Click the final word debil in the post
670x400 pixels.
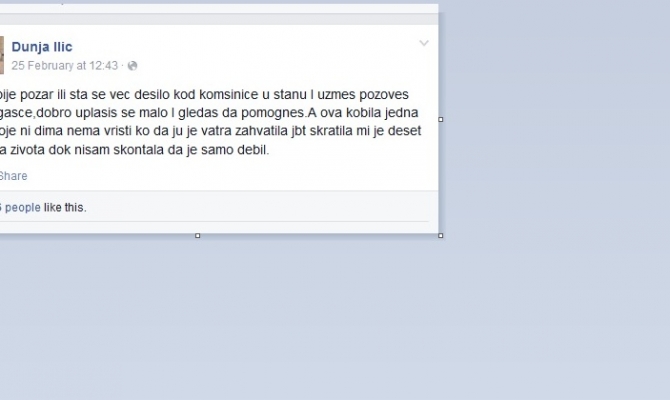point(254,150)
